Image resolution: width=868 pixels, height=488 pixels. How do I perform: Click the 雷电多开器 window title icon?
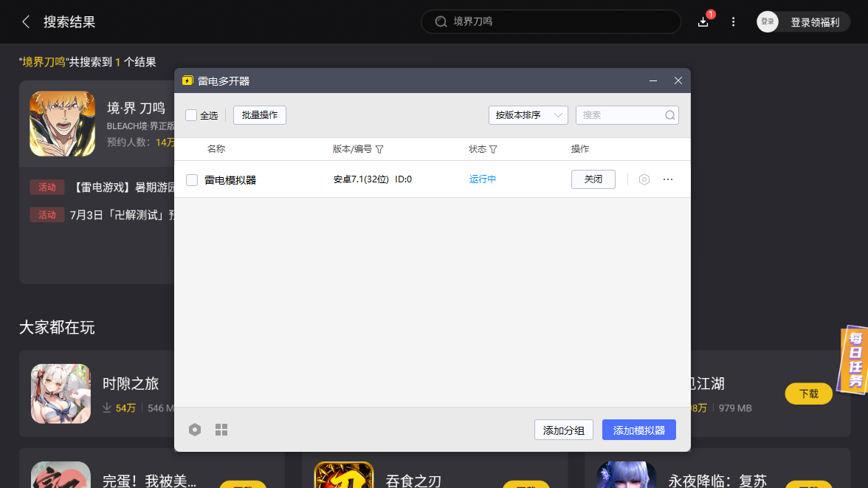pos(188,80)
